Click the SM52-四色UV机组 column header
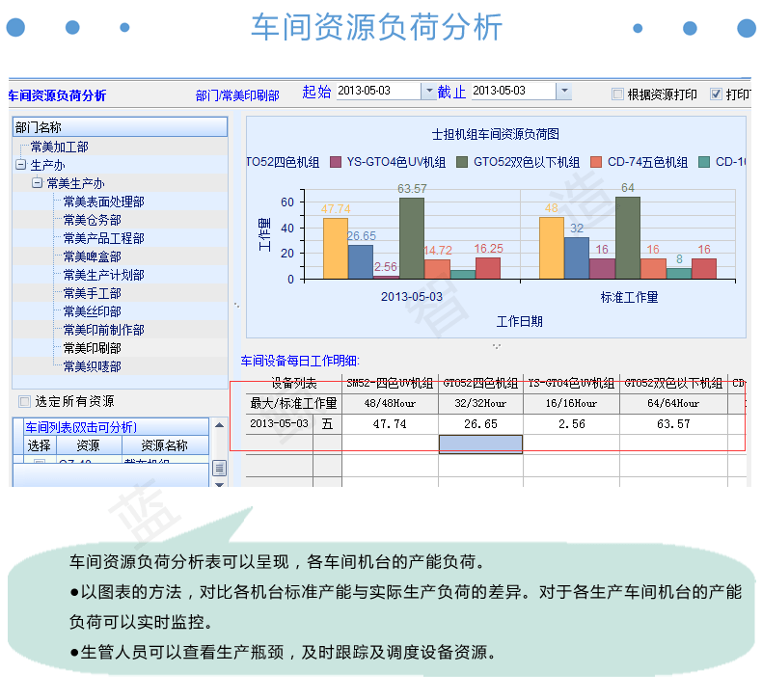Viewport: 762px width, 700px height. click(x=390, y=384)
